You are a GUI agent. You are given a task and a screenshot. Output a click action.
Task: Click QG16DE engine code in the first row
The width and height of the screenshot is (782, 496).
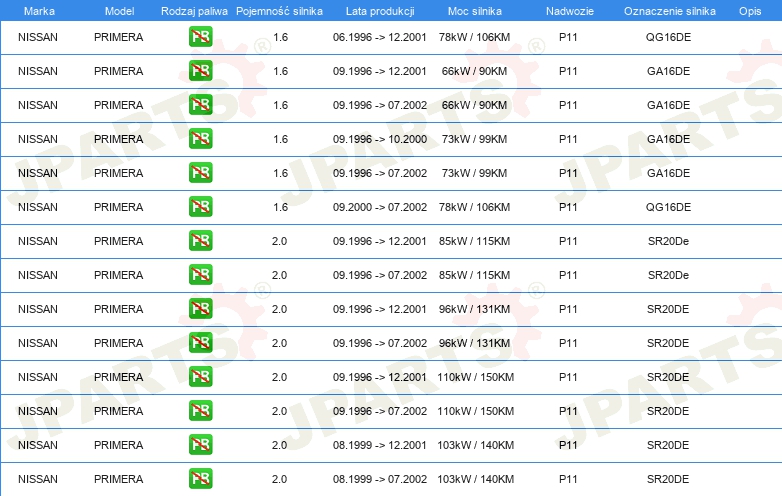tap(668, 38)
